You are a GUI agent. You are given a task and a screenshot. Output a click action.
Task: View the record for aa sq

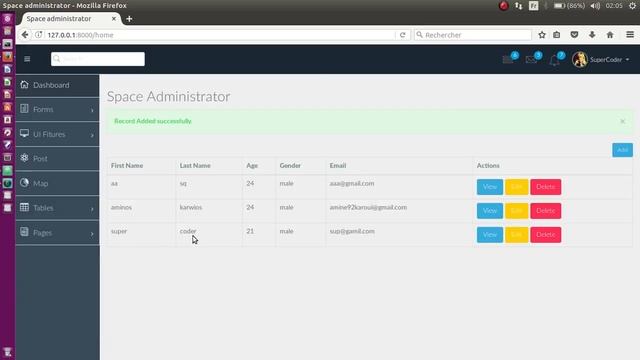(490, 187)
